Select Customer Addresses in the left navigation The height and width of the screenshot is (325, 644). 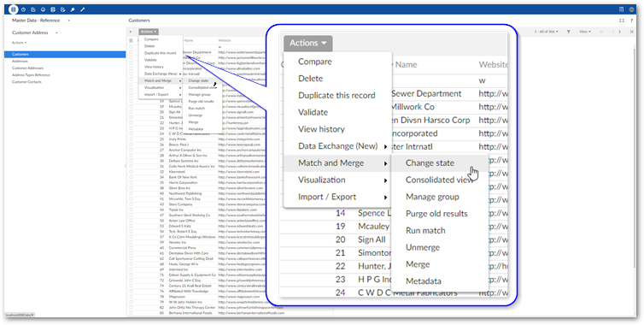(x=27, y=68)
